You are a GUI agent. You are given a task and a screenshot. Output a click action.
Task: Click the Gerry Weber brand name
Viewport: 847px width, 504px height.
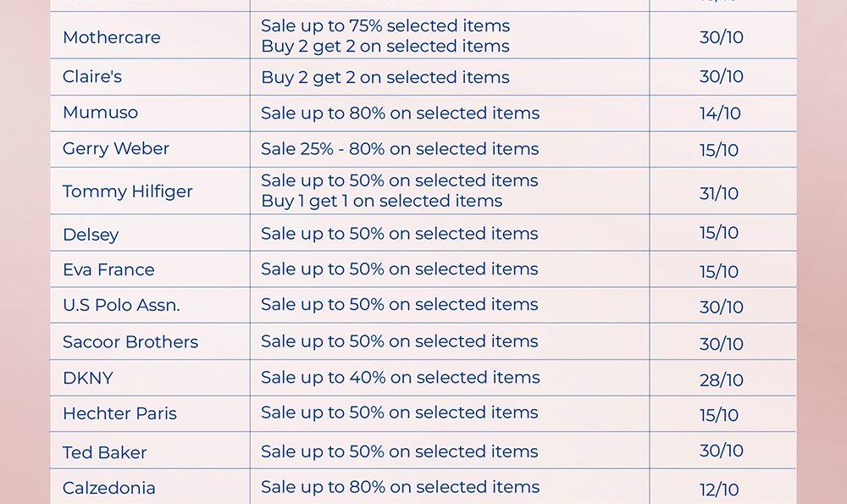(116, 149)
